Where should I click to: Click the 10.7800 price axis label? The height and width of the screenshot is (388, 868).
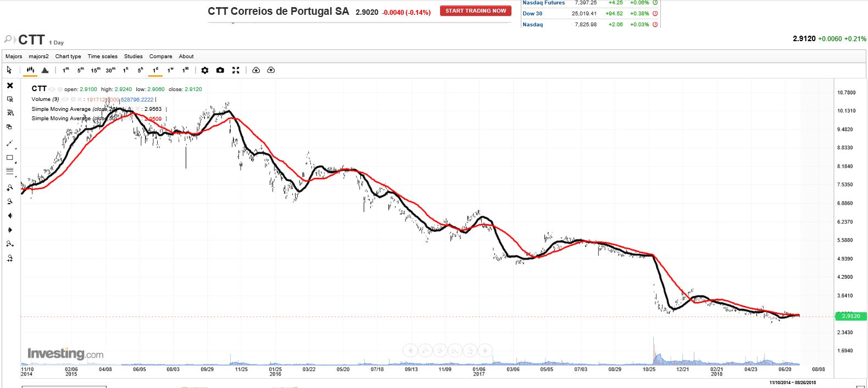point(846,93)
